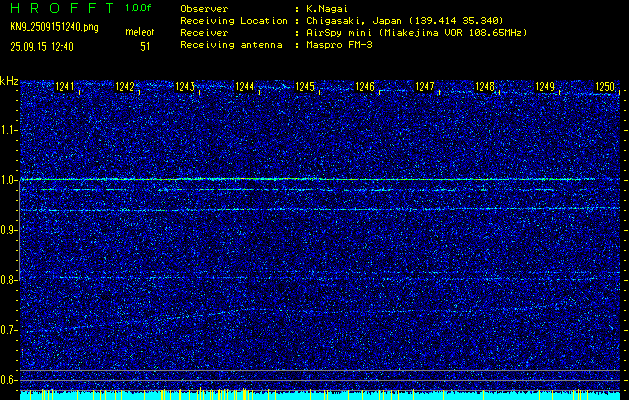Click the 0.7 frequency axis label
This screenshot has height=400, width=629.
point(9,330)
